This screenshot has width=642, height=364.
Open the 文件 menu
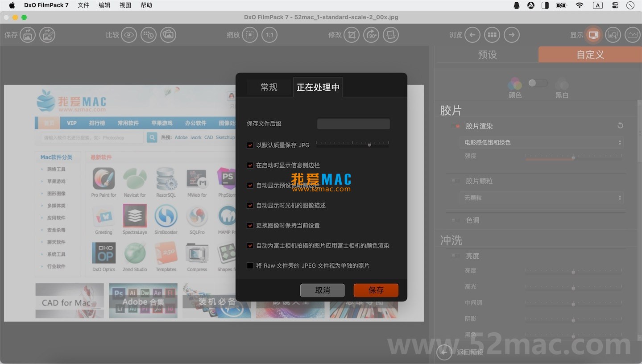click(x=83, y=5)
